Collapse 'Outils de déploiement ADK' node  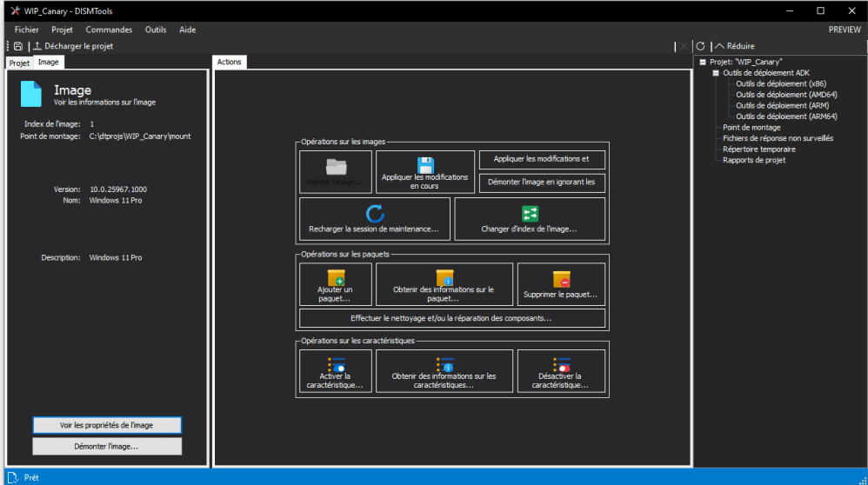(x=716, y=73)
